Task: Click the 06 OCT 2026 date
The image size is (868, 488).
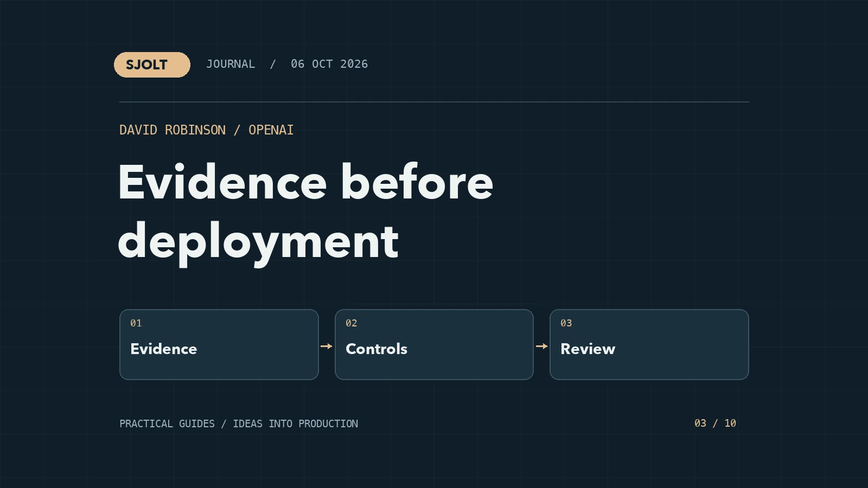Action: tap(329, 64)
